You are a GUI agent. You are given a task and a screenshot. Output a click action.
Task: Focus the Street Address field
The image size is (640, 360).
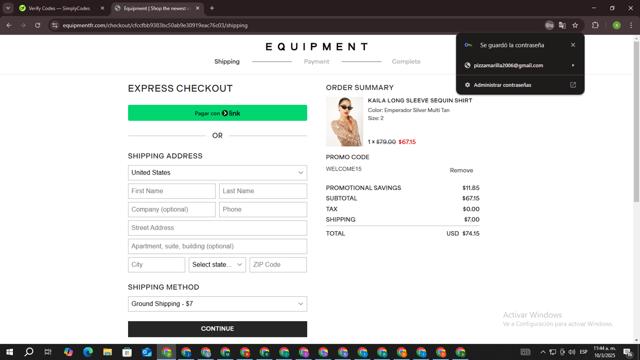tap(218, 228)
